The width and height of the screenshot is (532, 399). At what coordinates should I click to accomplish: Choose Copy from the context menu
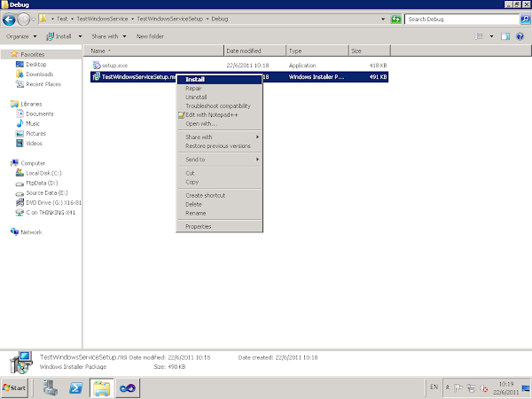point(220,182)
